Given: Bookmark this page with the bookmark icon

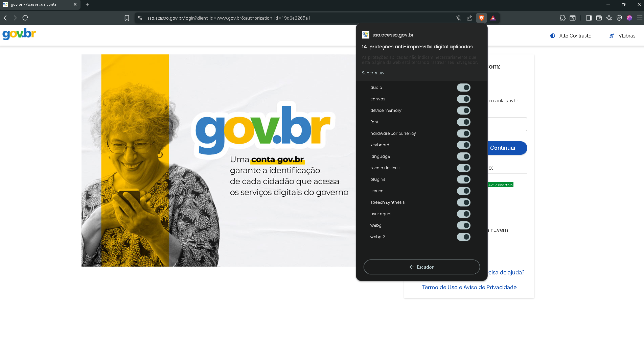Looking at the screenshot, I should [x=127, y=18].
